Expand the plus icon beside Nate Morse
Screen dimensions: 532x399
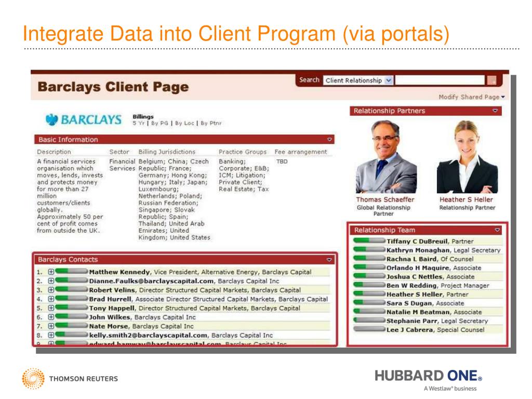(51, 326)
